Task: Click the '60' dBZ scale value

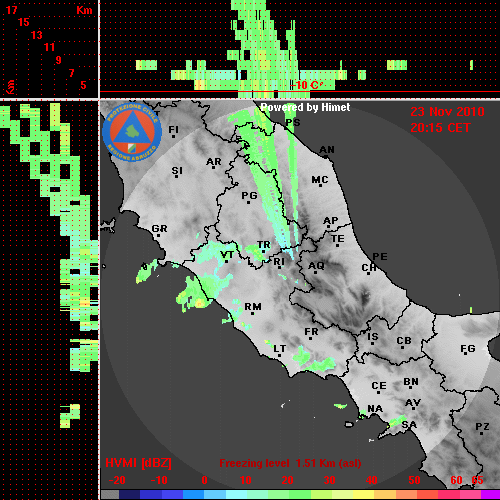Action: point(456,480)
